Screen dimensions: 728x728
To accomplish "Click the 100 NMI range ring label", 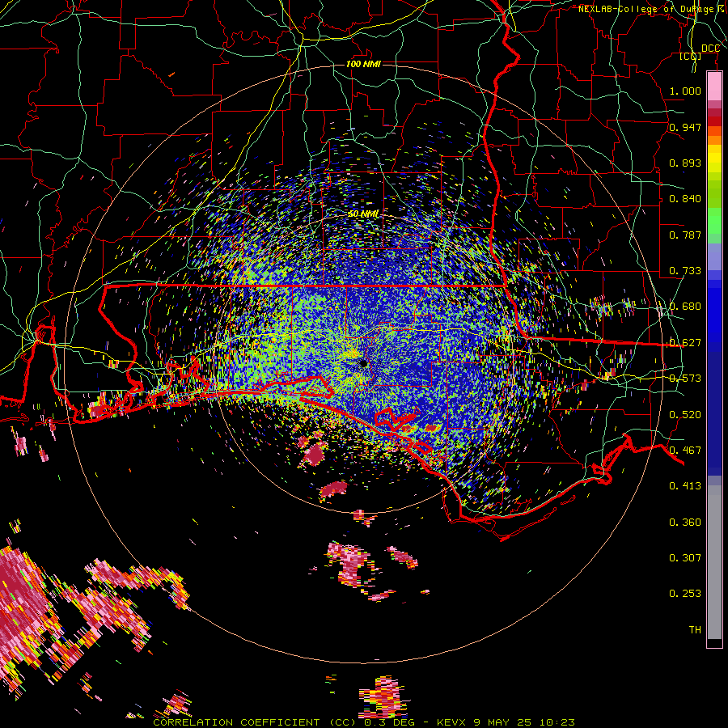I will coord(363,64).
